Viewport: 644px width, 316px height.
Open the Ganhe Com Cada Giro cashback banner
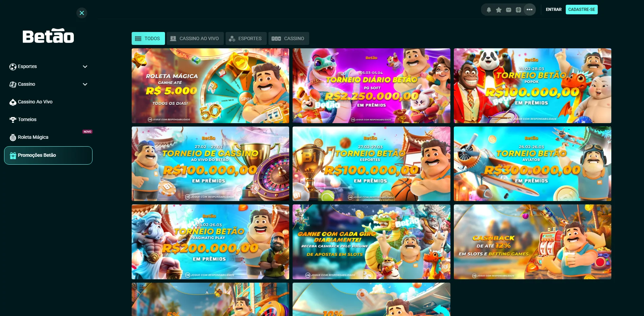[x=371, y=242]
